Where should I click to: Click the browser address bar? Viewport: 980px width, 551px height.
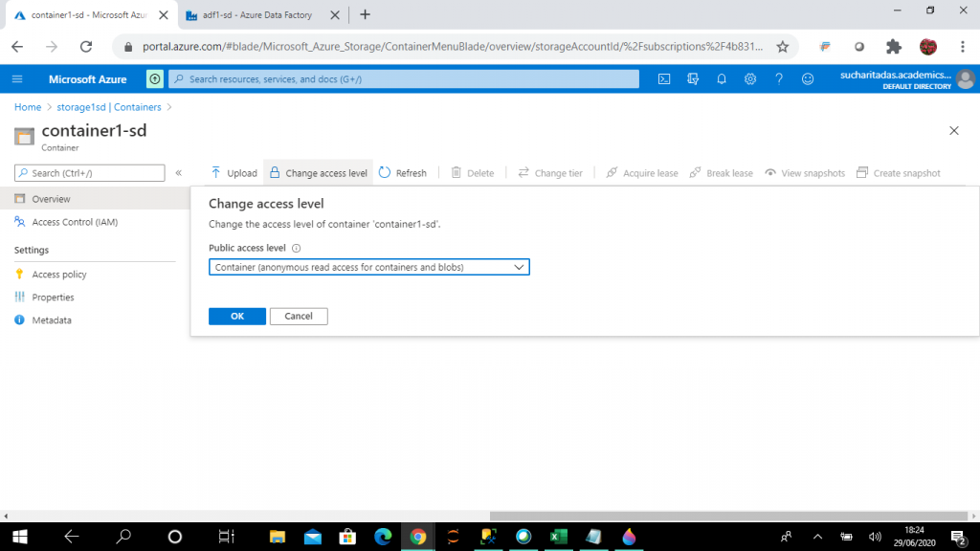click(x=452, y=46)
